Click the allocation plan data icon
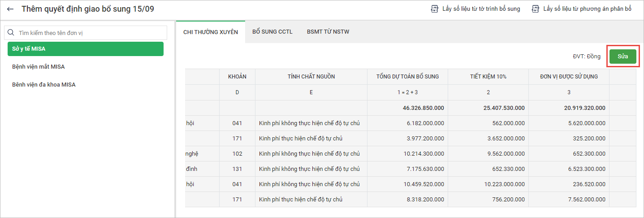 click(x=535, y=9)
